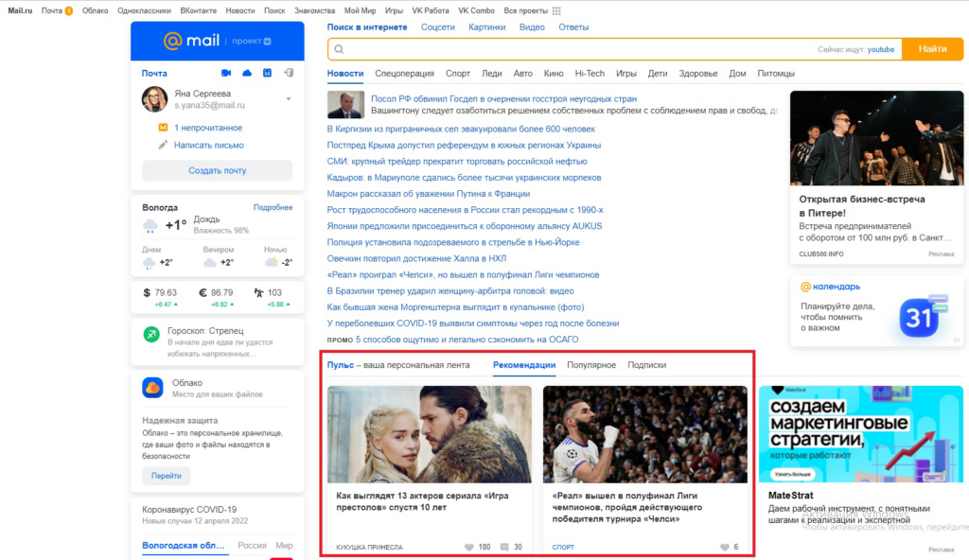The width and height of the screenshot is (969, 560).
Task: Click the logout door icon in mail widget
Action: coord(289,73)
